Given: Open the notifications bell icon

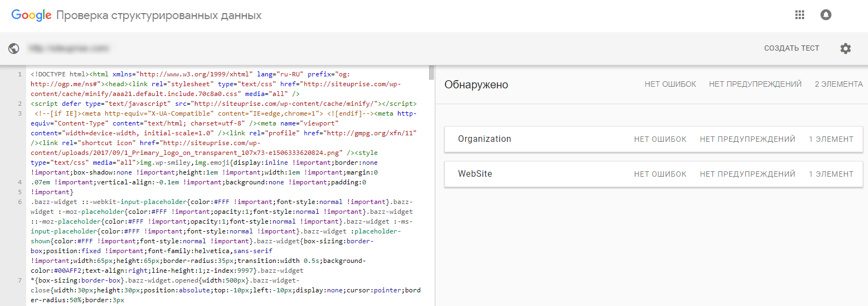Looking at the screenshot, I should coord(826,15).
